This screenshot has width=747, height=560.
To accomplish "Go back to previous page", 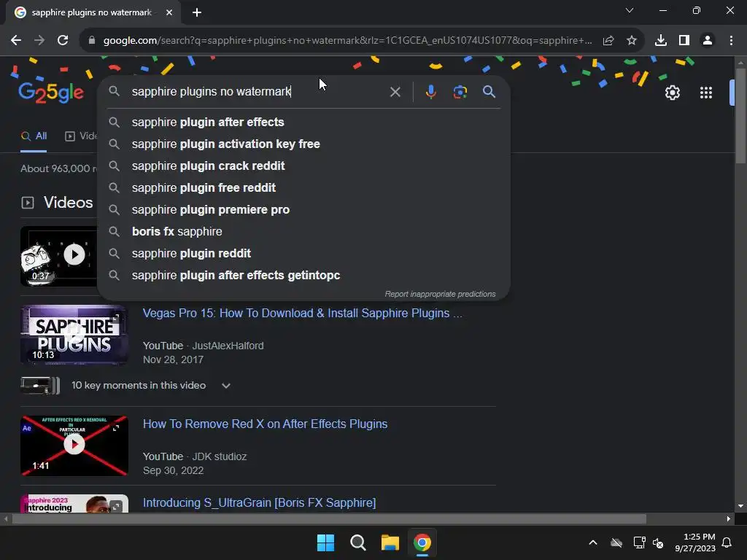I will 16,41.
